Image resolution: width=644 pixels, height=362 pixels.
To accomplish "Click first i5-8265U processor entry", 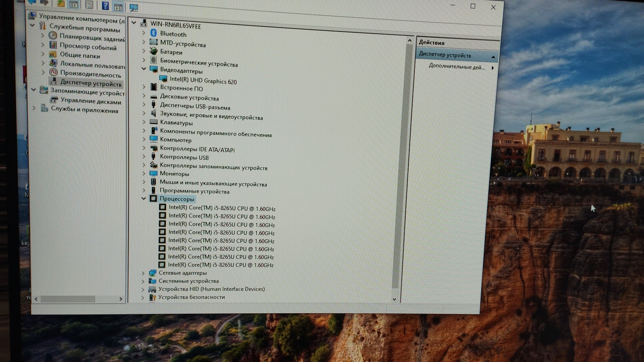I will point(222,208).
